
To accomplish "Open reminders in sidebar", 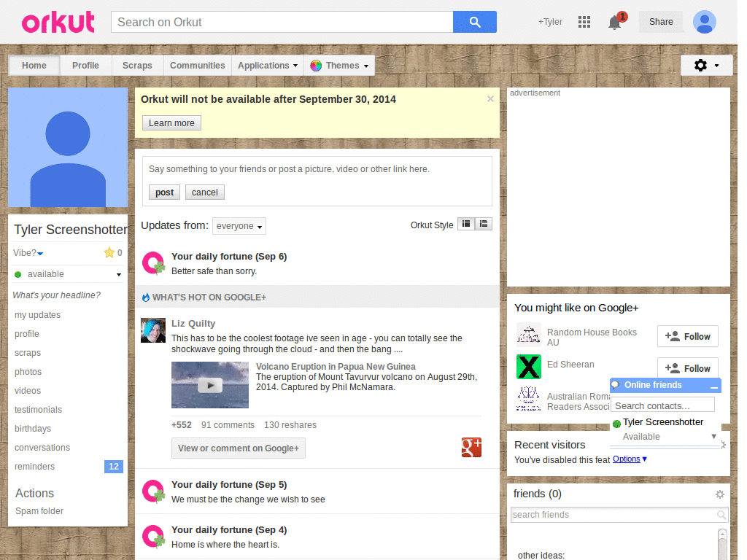I will coord(35,467).
